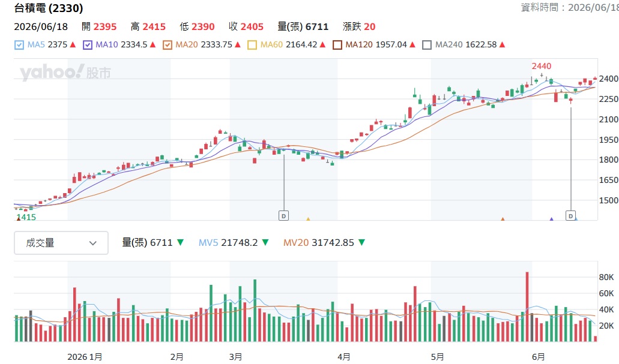Image resolution: width=619 pixels, height=364 pixels.
Task: Click the blue triangle beside June D marker
Action: pos(576,219)
